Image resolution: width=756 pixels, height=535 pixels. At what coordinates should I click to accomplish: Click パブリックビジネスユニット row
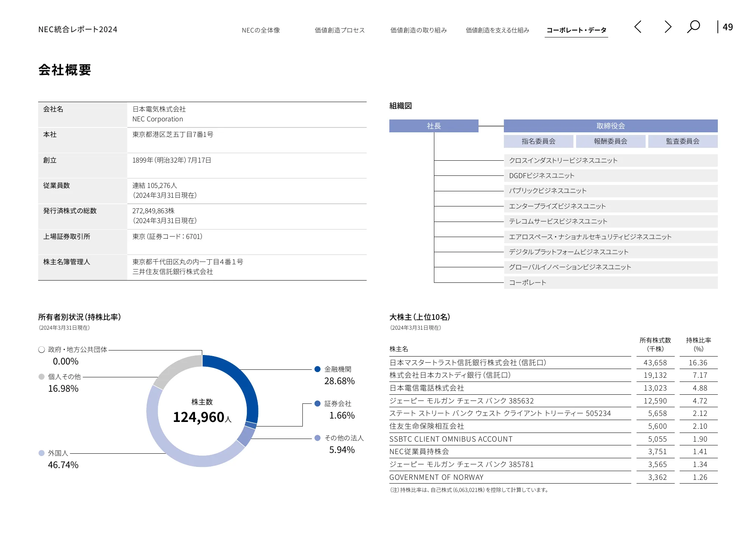[x=611, y=191]
